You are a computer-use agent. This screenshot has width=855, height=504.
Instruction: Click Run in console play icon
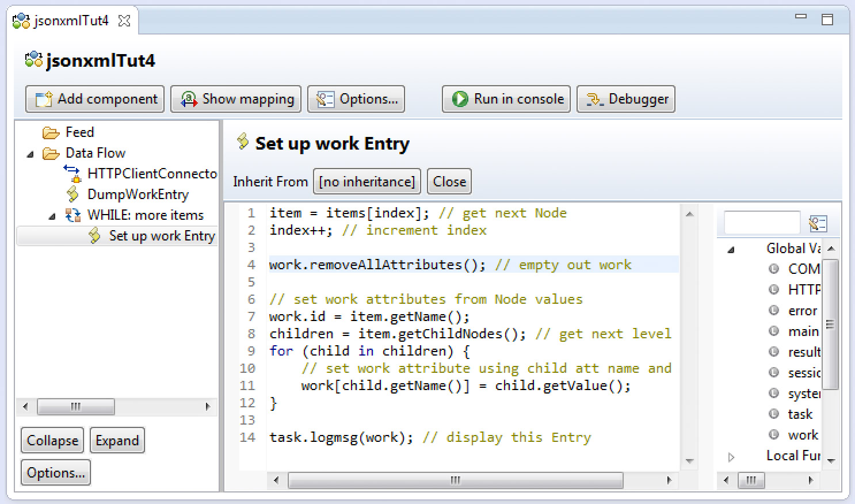[x=459, y=98]
